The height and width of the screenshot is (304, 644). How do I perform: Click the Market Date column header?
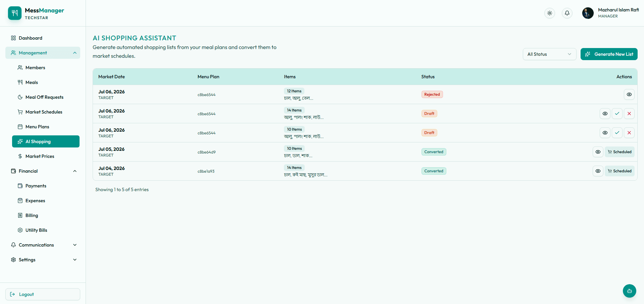click(111, 77)
